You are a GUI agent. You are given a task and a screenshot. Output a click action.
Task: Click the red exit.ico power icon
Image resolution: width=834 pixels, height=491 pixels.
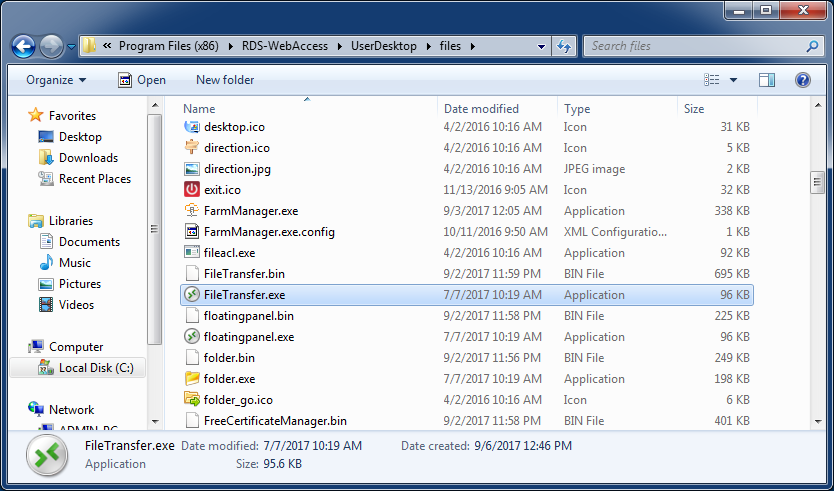[x=191, y=189]
